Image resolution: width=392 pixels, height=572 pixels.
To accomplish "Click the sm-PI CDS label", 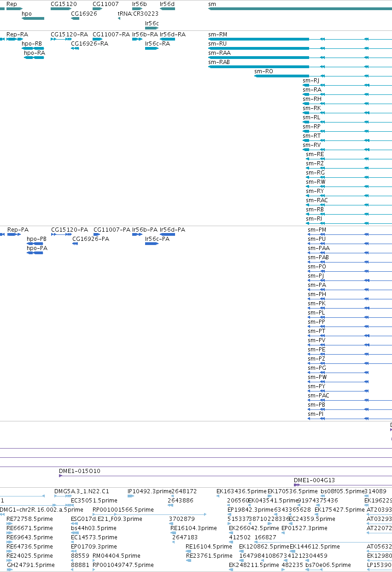I will click(316, 414).
